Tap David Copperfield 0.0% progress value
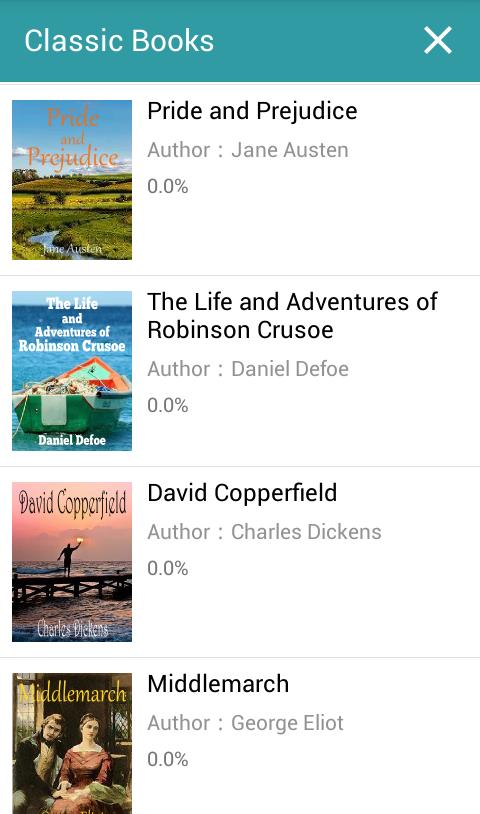This screenshot has width=480, height=814. point(168,568)
